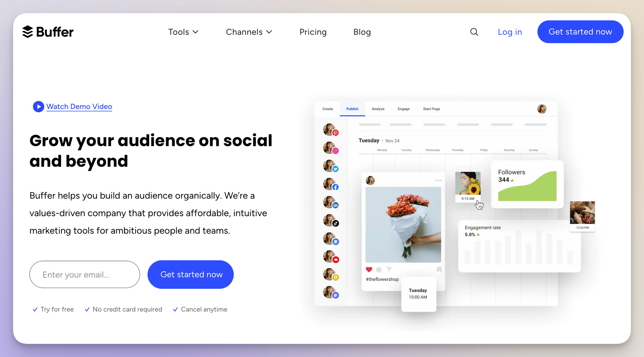Click the Log in link

(x=510, y=32)
